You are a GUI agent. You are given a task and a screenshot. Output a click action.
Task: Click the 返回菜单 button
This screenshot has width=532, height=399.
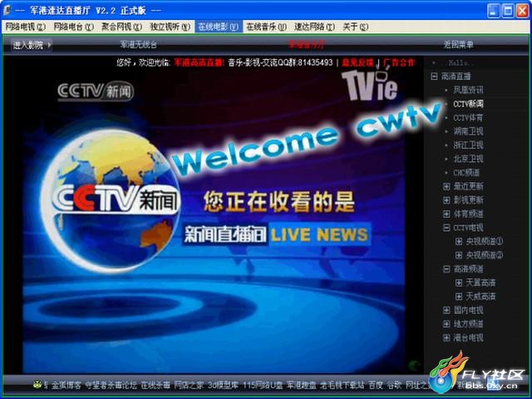coord(458,44)
